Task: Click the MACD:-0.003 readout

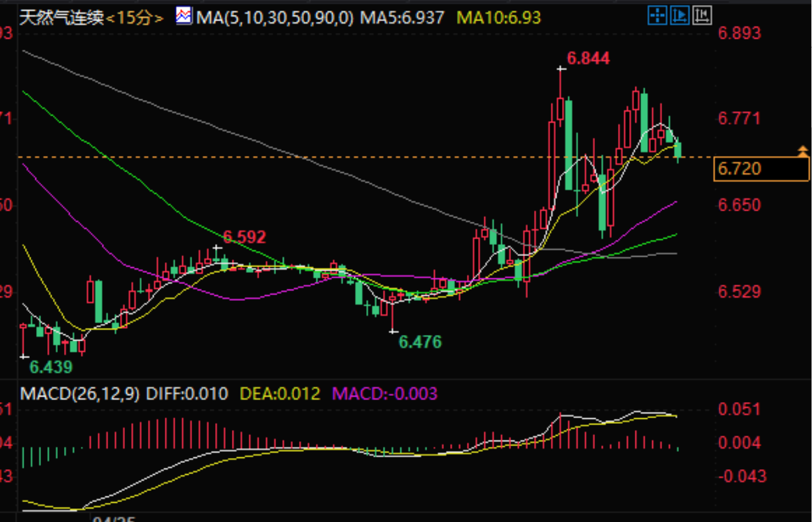Action: (385, 393)
